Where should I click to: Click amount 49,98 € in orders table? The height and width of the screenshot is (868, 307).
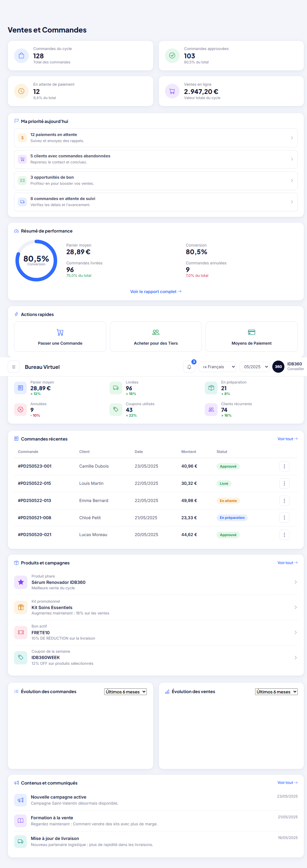tap(189, 501)
